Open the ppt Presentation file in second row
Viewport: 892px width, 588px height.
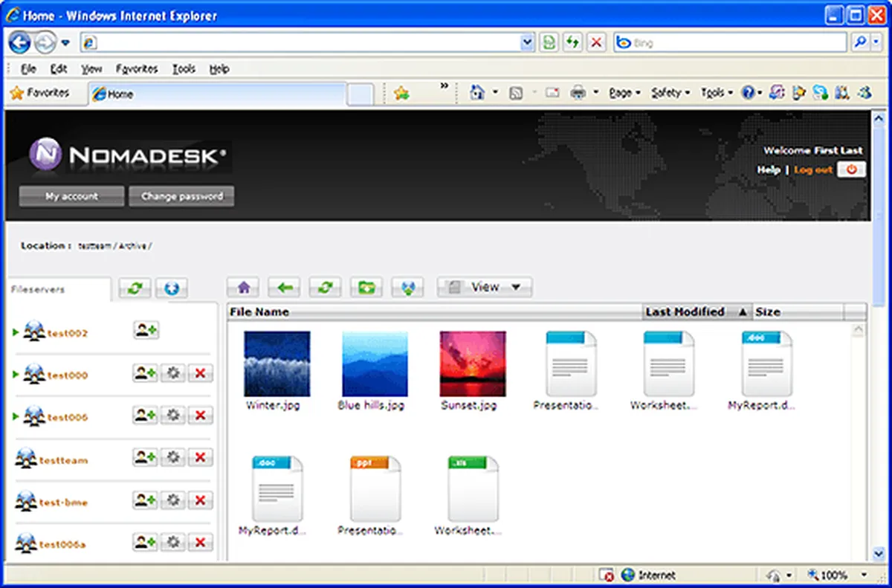[375, 488]
